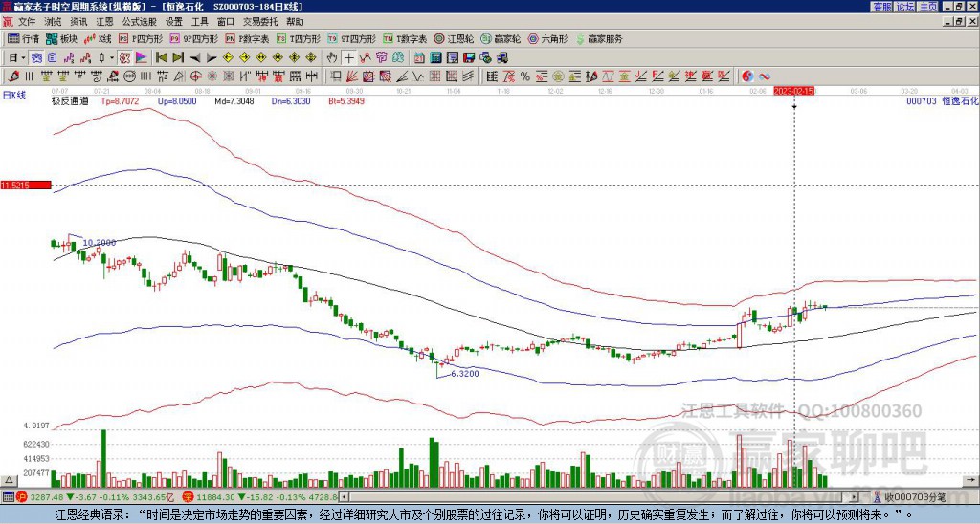Open the calculator icon in toolbar
Viewport: 980px width, 524px height.
click(435, 57)
